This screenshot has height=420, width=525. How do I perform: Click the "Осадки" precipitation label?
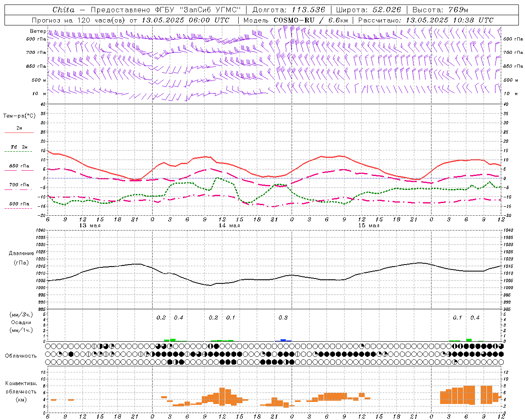(21, 322)
